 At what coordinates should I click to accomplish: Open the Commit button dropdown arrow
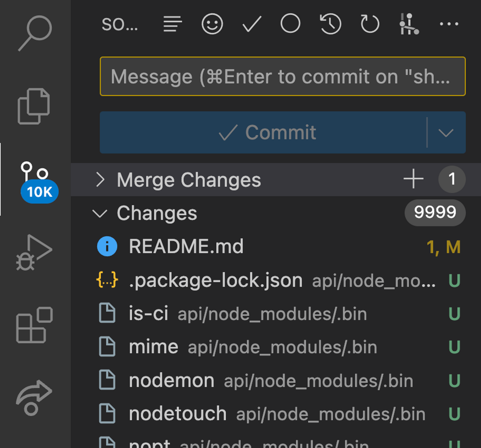(446, 132)
